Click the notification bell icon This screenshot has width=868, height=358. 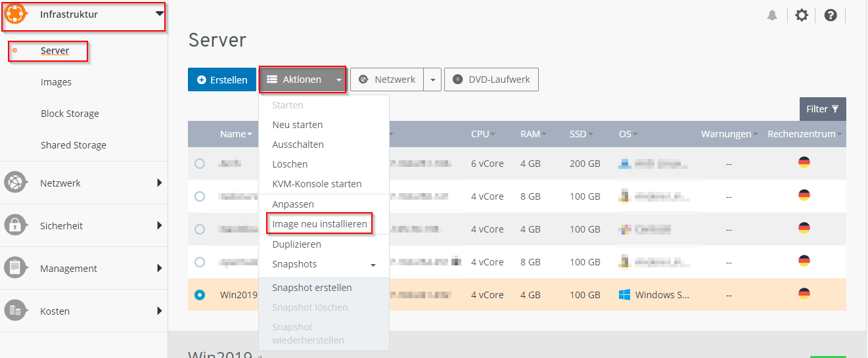tap(772, 15)
